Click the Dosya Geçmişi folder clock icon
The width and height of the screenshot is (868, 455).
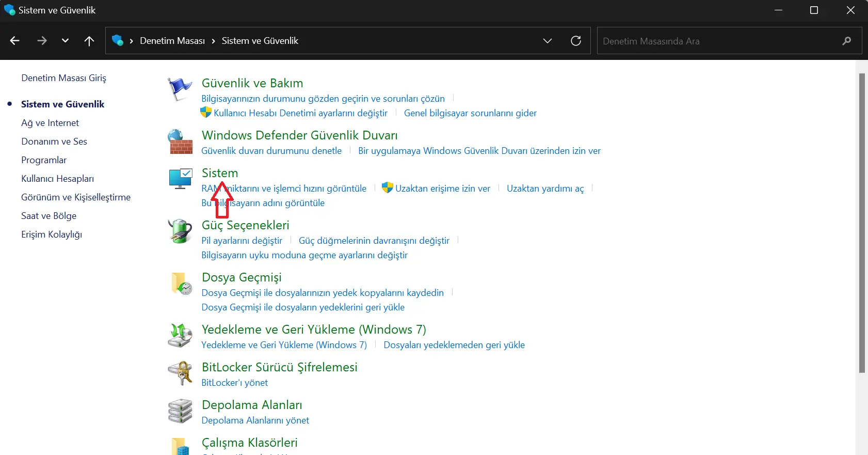click(181, 284)
